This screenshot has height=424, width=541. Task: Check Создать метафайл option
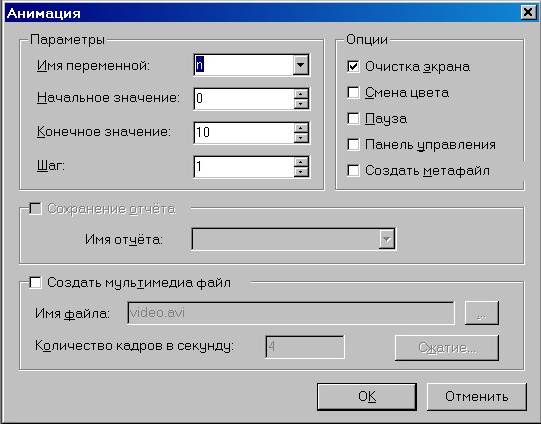353,170
